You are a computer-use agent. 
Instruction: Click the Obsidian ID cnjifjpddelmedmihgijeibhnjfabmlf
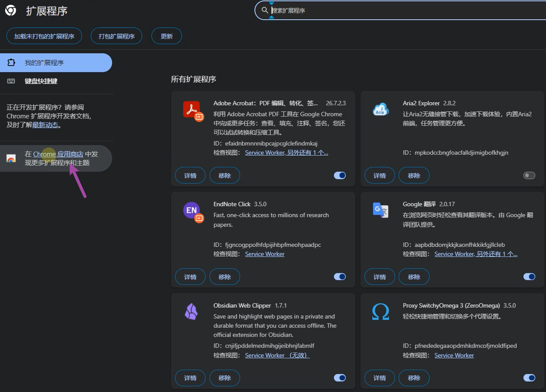pos(270,346)
